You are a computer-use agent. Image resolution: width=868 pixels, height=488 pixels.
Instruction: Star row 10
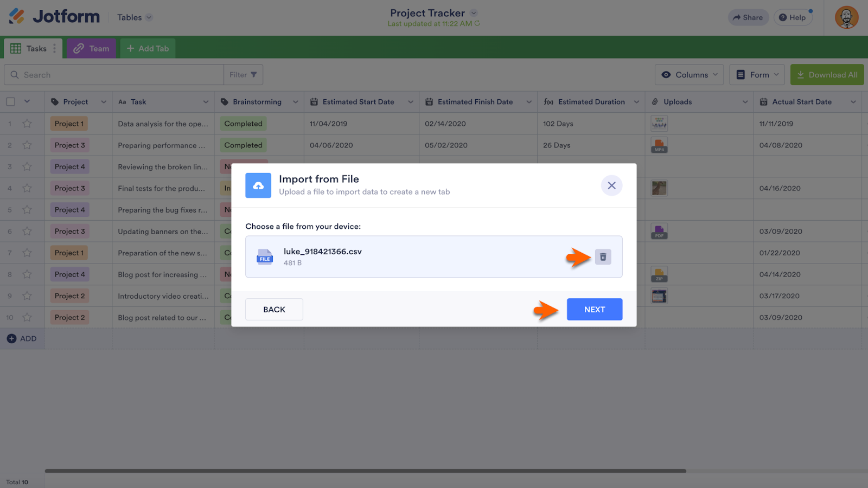(x=27, y=317)
